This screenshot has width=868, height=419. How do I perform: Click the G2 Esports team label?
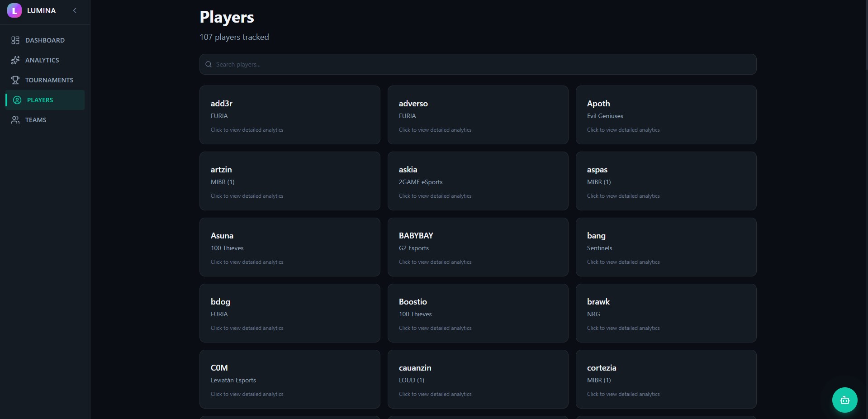click(414, 248)
